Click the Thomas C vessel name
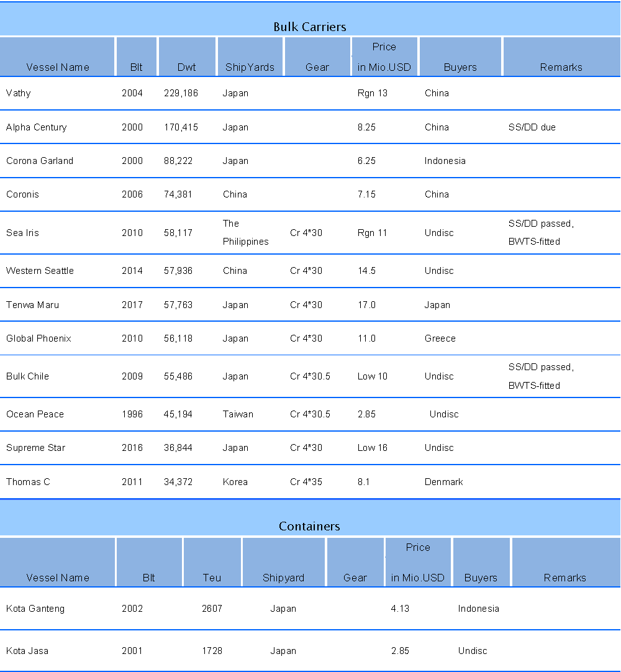 tap(29, 482)
